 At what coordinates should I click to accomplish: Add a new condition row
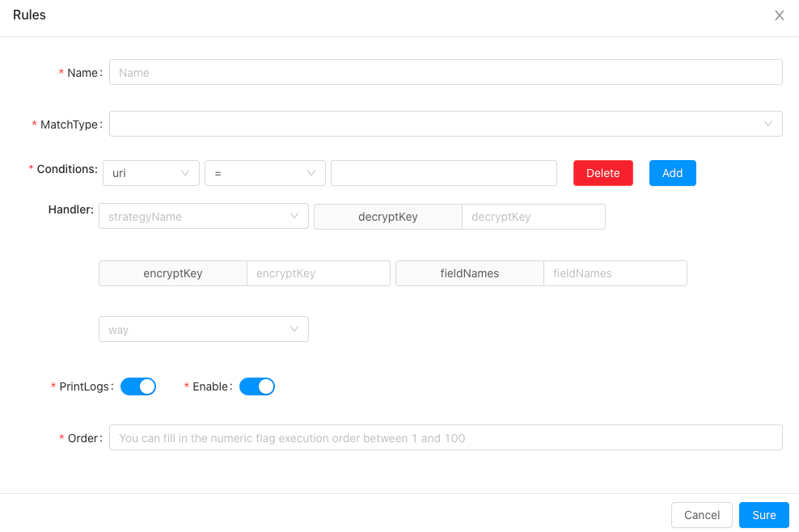pos(672,172)
